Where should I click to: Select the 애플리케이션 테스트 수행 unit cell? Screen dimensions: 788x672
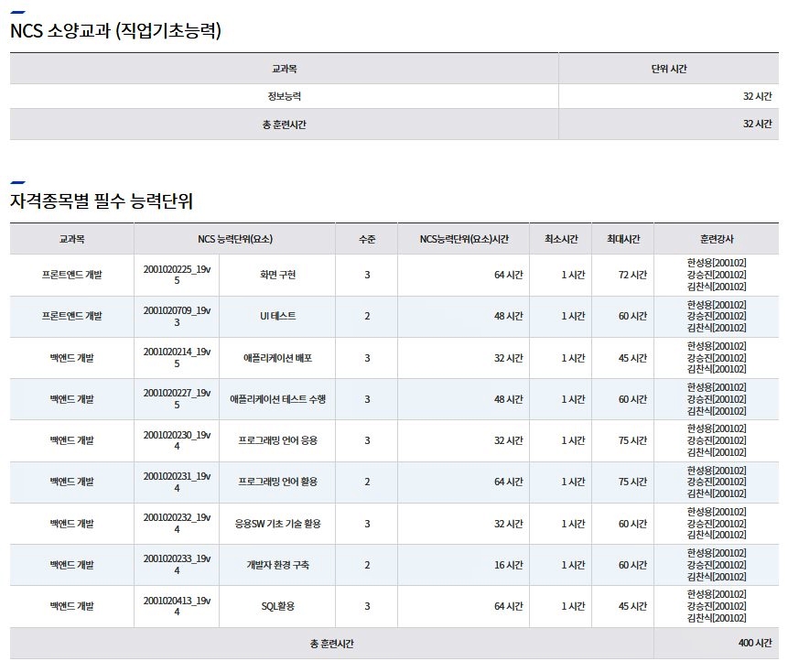tap(277, 399)
